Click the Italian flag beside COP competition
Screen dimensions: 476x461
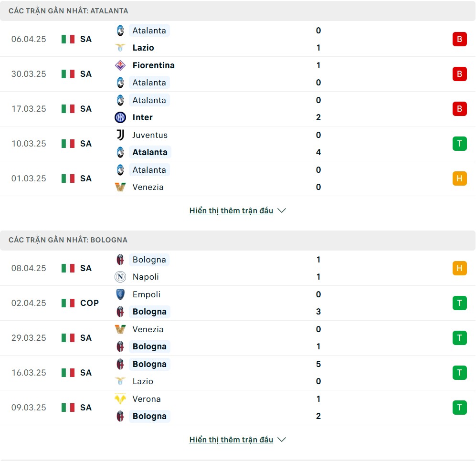[68, 303]
